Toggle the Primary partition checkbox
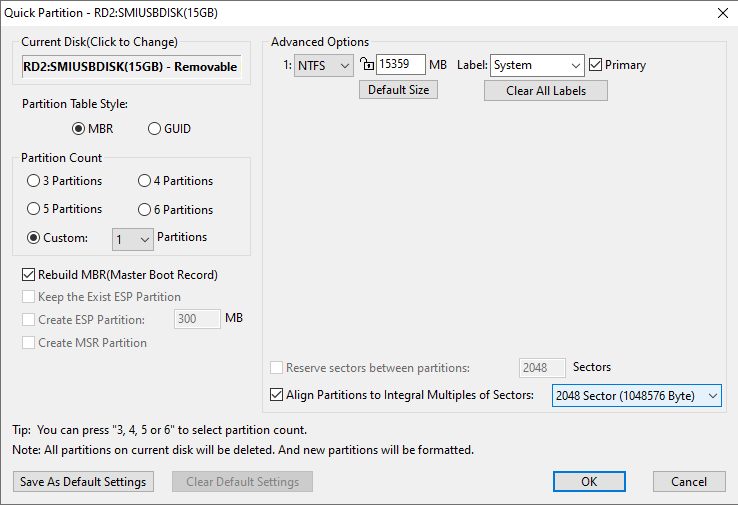 [596, 65]
